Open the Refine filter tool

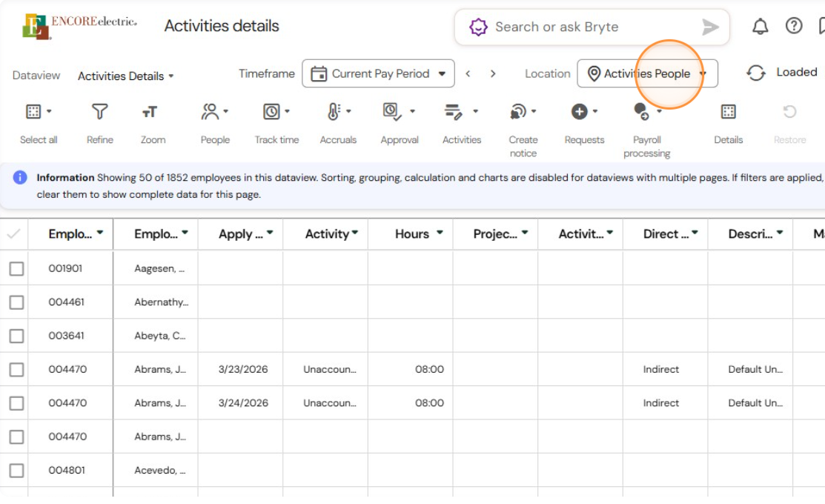tap(99, 111)
